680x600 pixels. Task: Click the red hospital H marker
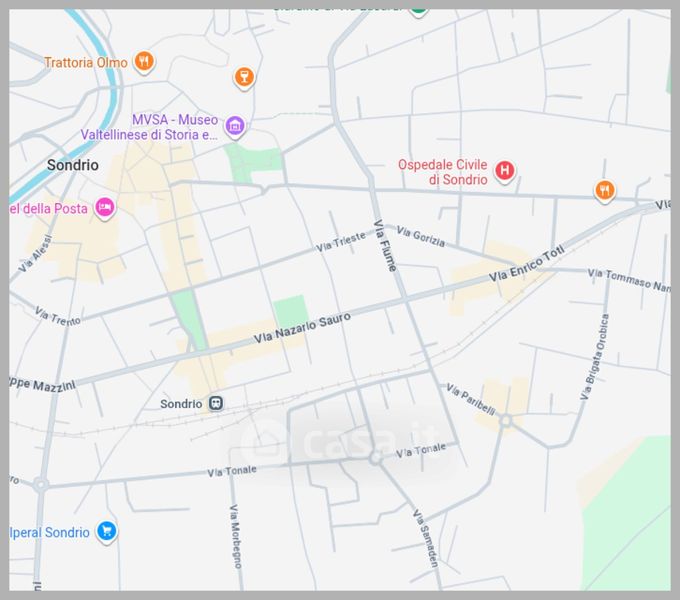(505, 171)
